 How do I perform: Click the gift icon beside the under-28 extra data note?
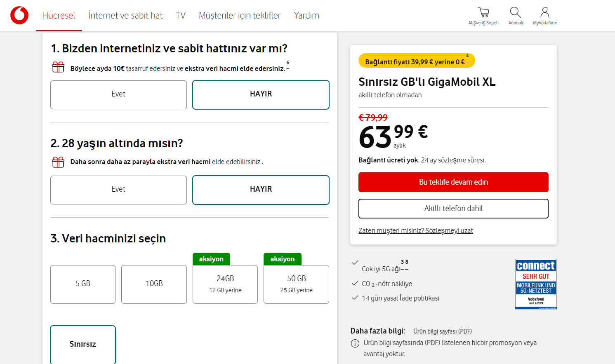(58, 162)
